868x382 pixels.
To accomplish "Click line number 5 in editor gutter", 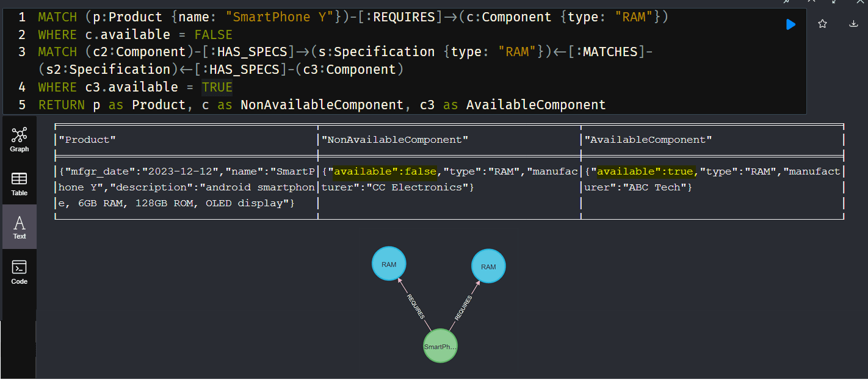I will 23,105.
